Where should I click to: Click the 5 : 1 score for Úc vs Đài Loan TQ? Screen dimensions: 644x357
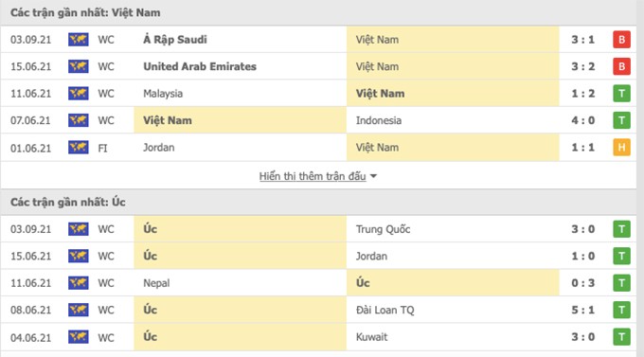tap(582, 310)
